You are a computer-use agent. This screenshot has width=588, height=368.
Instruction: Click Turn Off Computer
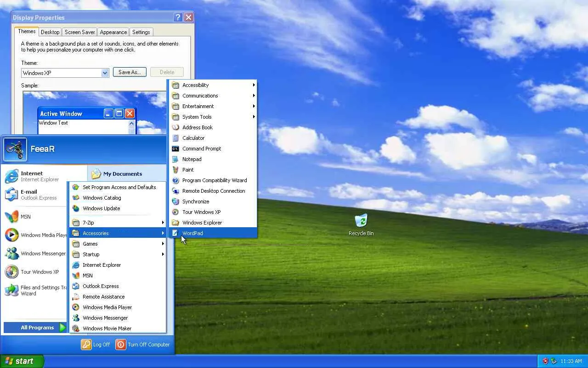coord(142,345)
